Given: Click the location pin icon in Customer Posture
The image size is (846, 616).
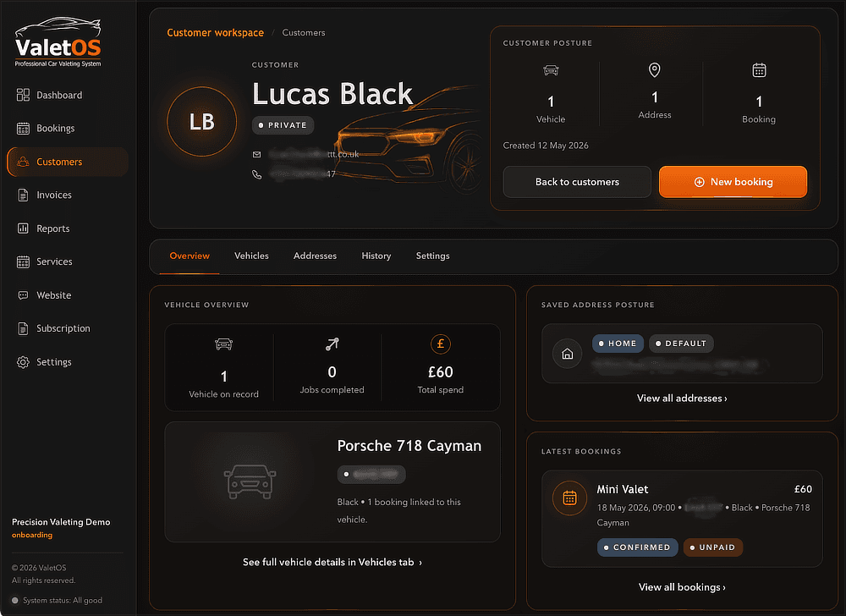Looking at the screenshot, I should click(x=655, y=69).
